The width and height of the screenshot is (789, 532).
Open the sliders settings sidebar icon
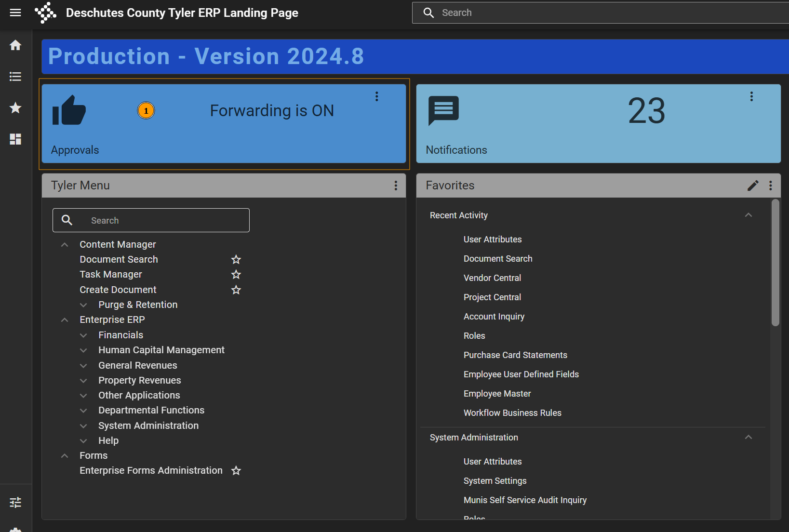pyautogui.click(x=15, y=503)
